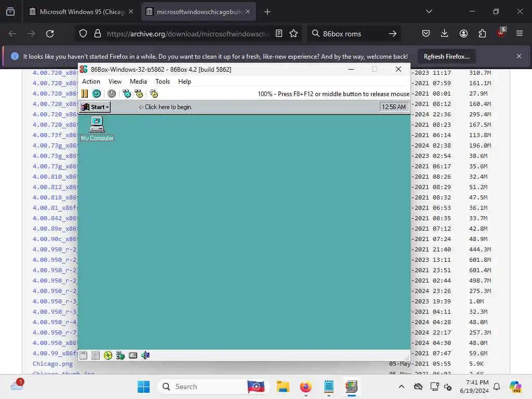The height and width of the screenshot is (399, 532).
Task: Open the 4.00.810 file link
Action: click(55, 177)
